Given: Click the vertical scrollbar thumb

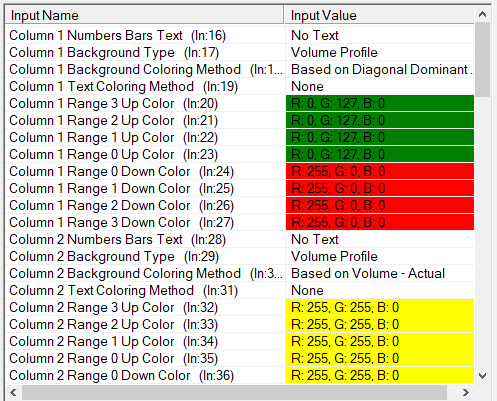Looking at the screenshot, I should point(482,60).
